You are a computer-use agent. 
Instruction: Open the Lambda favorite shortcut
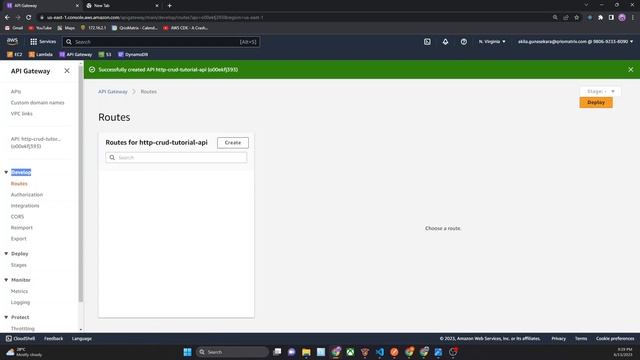[x=40, y=54]
